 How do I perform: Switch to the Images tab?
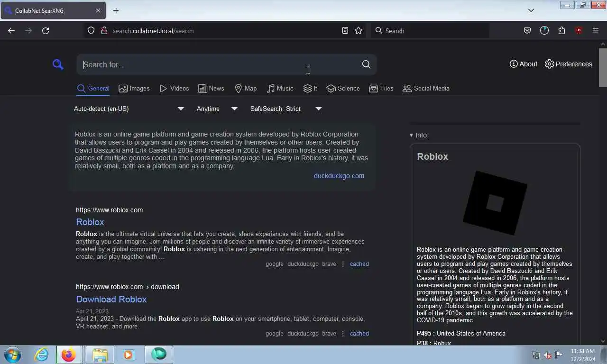pos(134,88)
